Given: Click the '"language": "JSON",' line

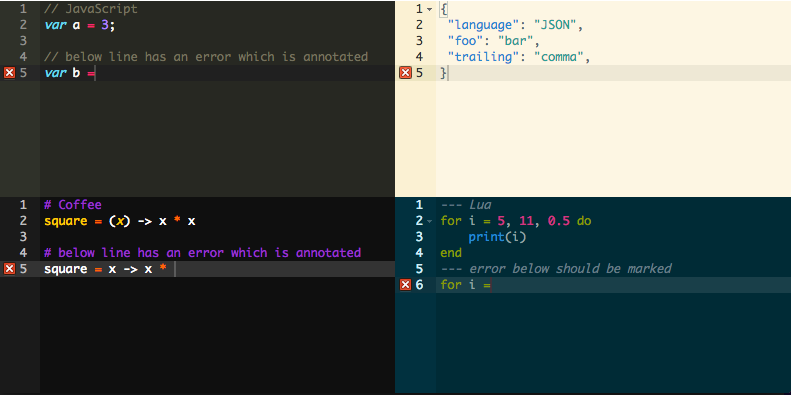Looking at the screenshot, I should (516, 25).
